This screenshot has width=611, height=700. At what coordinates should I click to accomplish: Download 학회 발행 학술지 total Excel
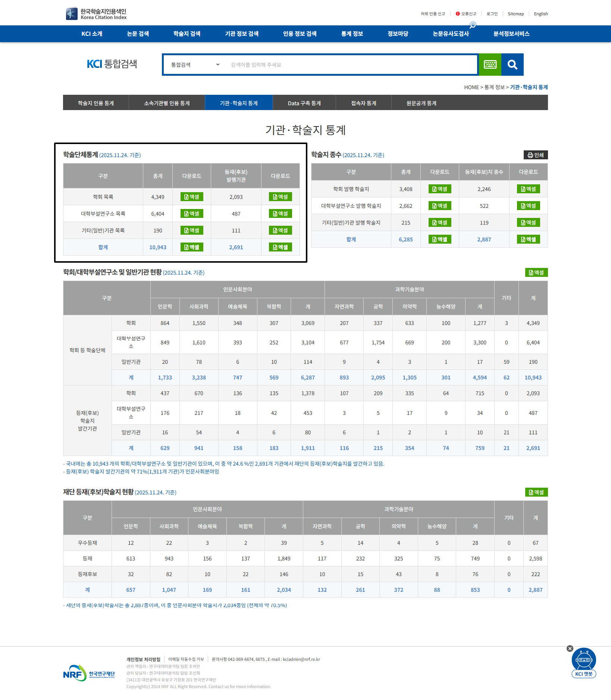point(439,189)
